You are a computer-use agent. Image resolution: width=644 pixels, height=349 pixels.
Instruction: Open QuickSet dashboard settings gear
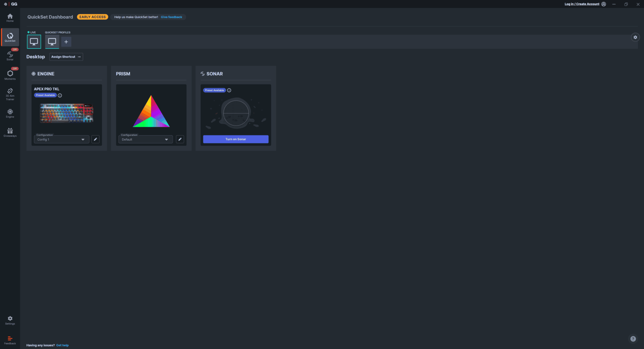[x=635, y=37]
